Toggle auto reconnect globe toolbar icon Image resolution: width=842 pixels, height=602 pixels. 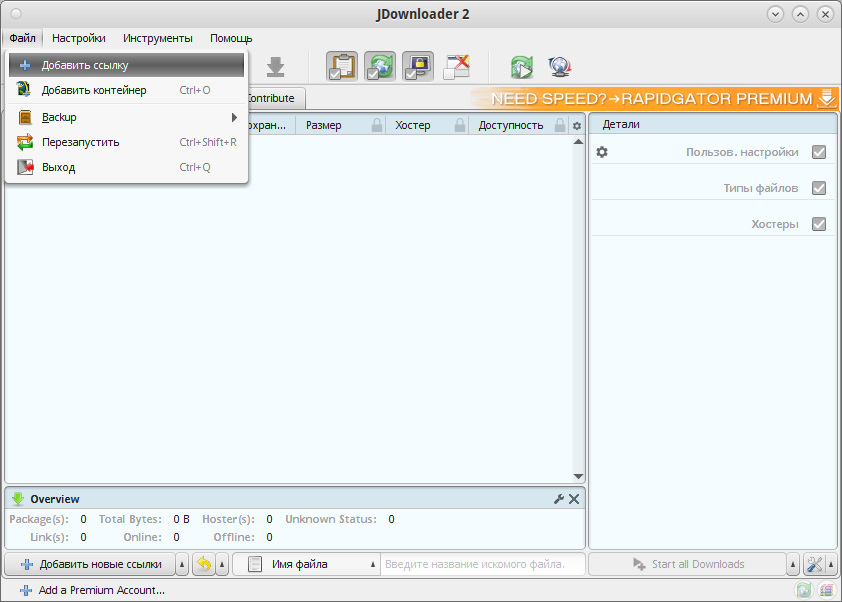click(x=380, y=67)
